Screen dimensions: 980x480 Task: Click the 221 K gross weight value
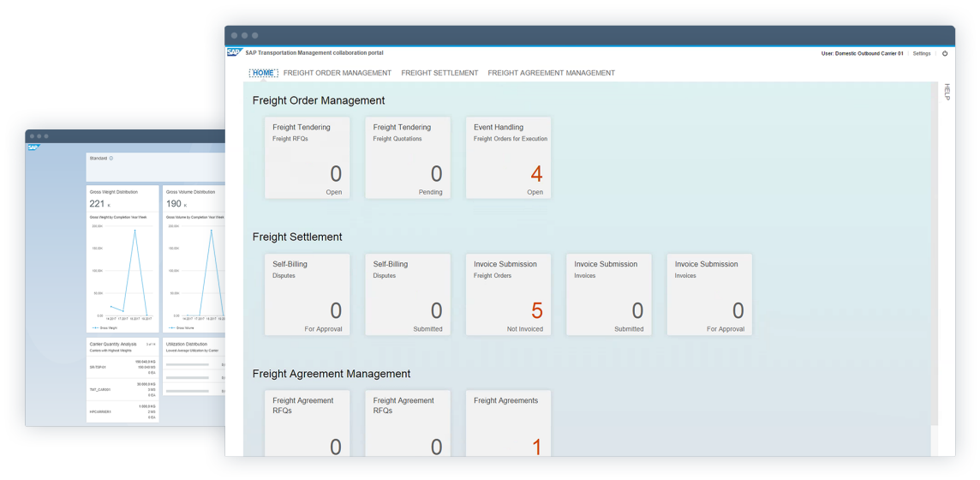[100, 204]
